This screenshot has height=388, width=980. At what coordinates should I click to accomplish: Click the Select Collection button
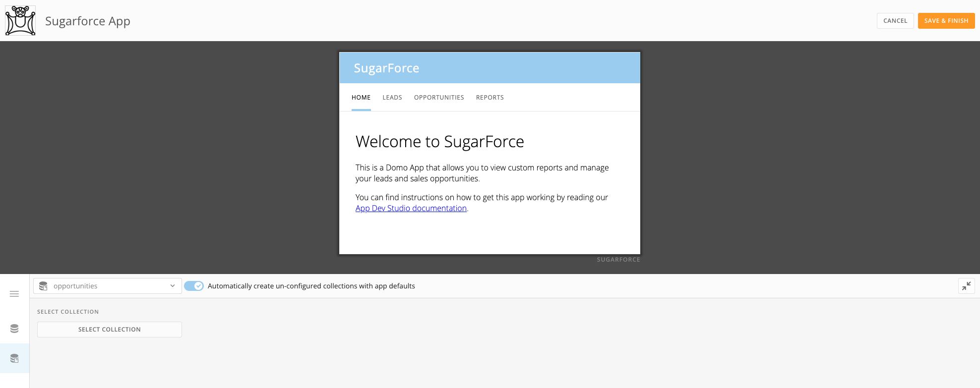coord(110,330)
